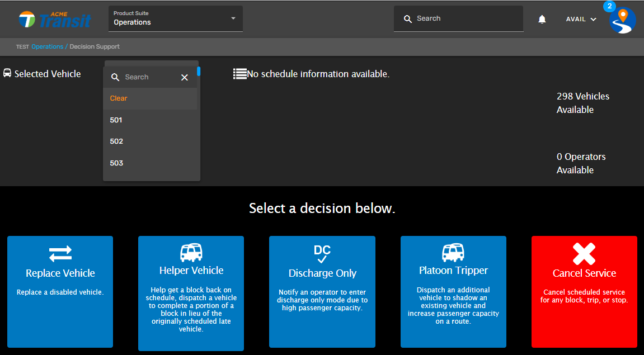Click the ACME Transit logo
This screenshot has height=355, width=644.
point(55,20)
